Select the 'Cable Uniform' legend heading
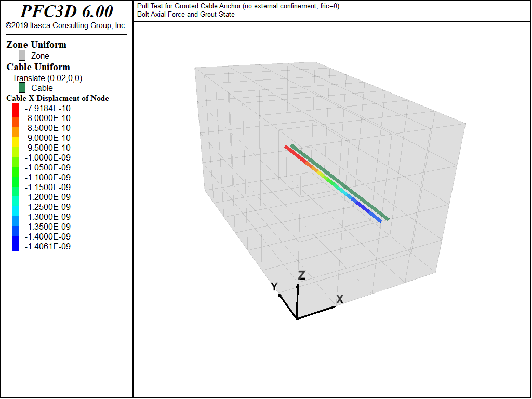The width and height of the screenshot is (532, 399). click(x=38, y=67)
